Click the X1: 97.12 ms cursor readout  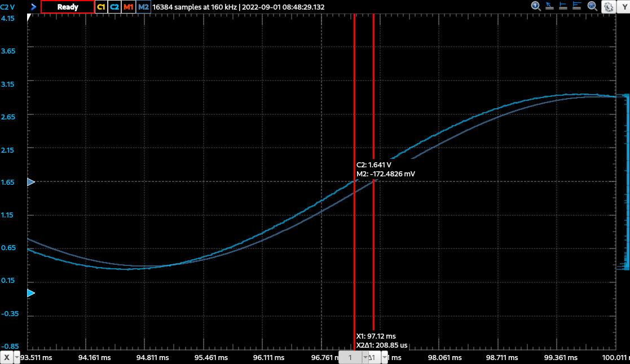(376, 336)
